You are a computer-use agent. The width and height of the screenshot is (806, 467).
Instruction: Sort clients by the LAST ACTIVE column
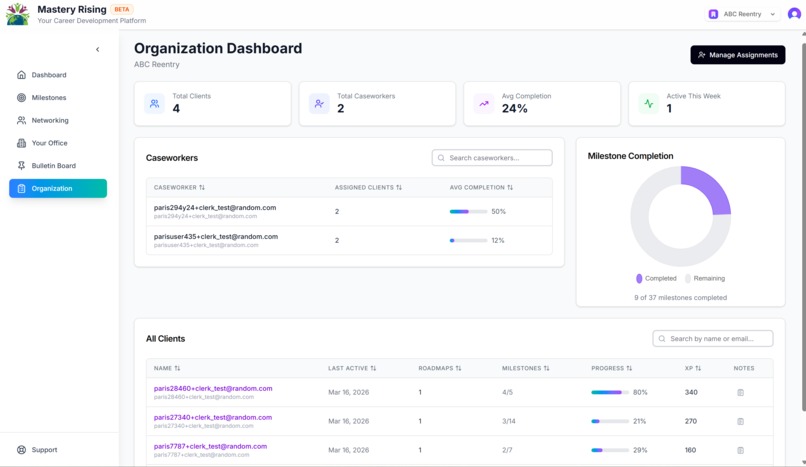[352, 368]
